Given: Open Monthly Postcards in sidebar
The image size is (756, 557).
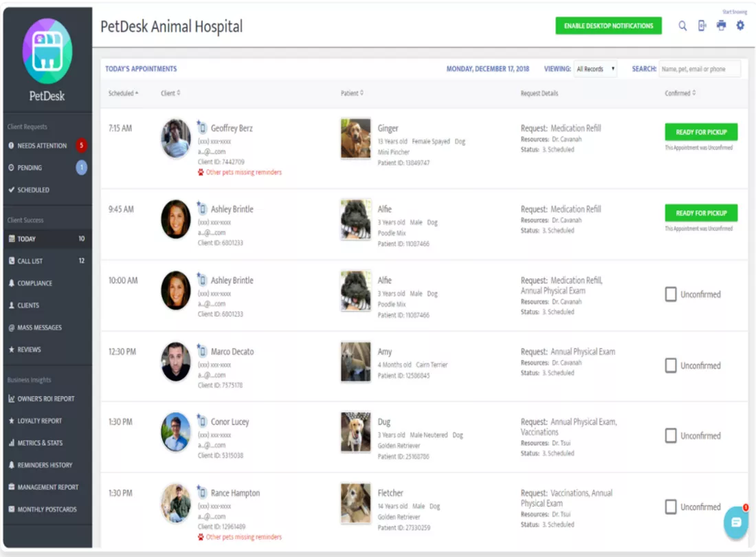Looking at the screenshot, I should coord(47,510).
